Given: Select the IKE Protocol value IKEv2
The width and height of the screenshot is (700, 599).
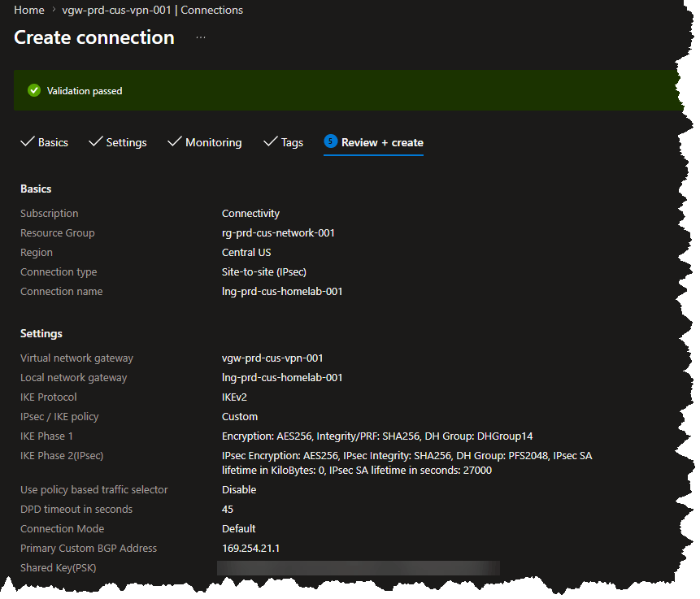Looking at the screenshot, I should [234, 397].
